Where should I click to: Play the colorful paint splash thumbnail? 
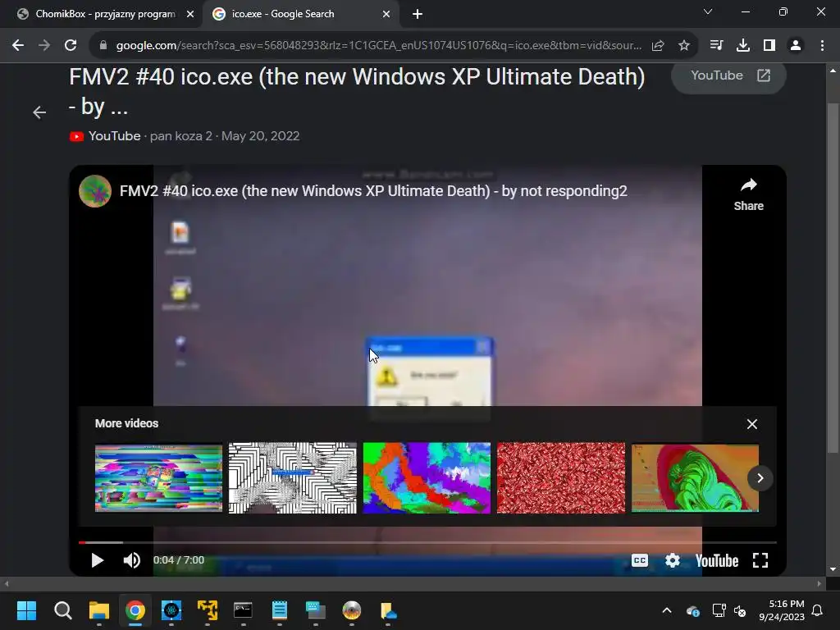[427, 478]
